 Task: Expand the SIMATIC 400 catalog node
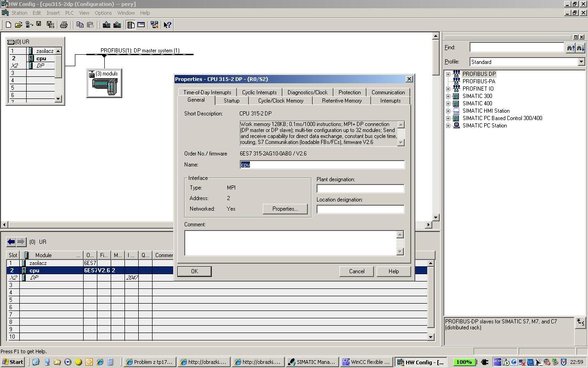(x=448, y=103)
